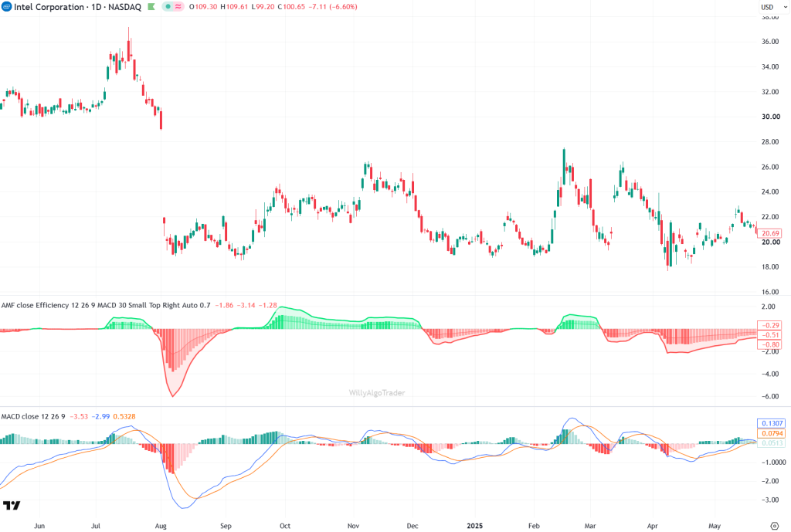Click the green flag icon after NASDAQ
Image resolution: width=791 pixels, height=532 pixels.
(x=151, y=7)
